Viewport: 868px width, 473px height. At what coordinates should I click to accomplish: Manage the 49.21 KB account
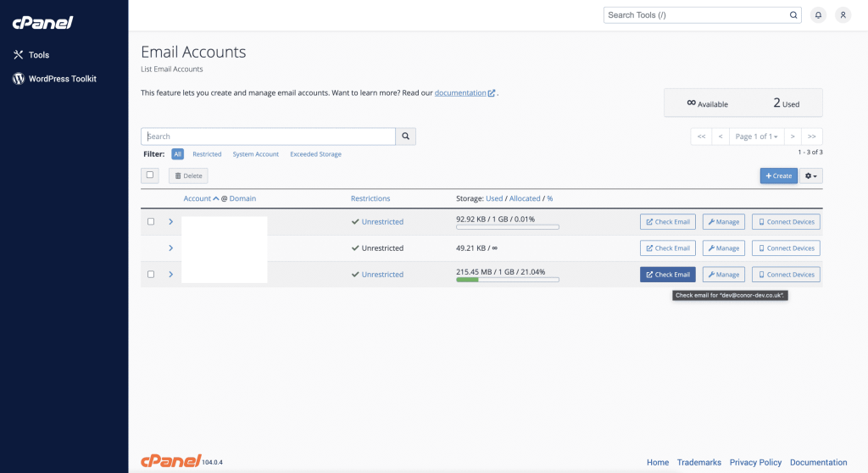pos(724,248)
